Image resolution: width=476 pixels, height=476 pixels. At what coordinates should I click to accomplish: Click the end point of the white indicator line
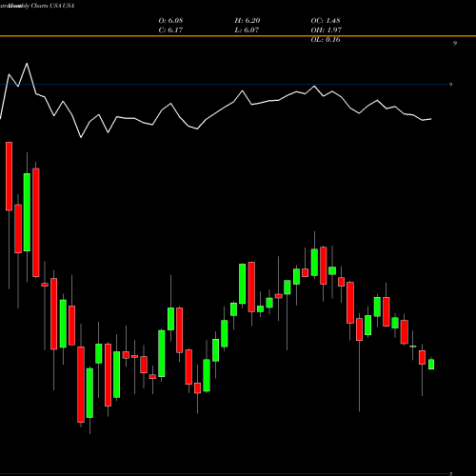(431, 119)
